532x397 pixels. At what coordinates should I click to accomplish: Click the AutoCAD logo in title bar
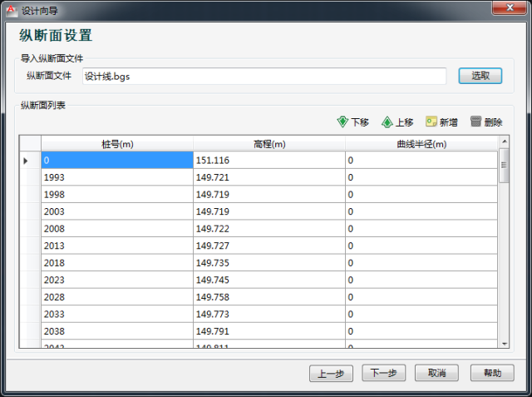pyautogui.click(x=10, y=9)
